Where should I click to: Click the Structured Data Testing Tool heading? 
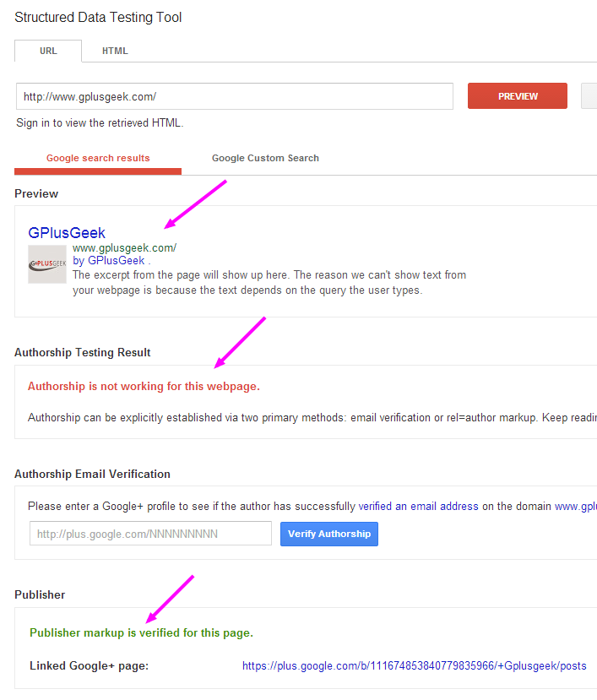tap(98, 18)
